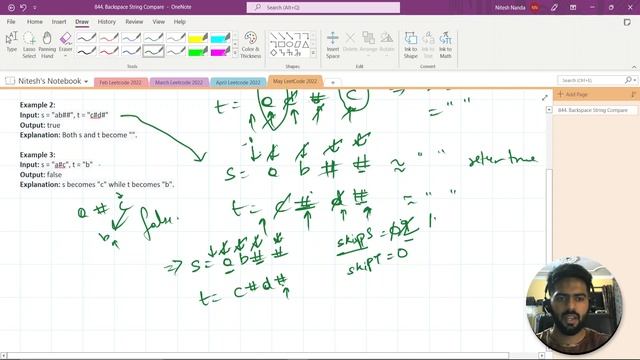Viewport: 640px width, 360px height.
Task: Pick the top-row black pen
Action: (87, 38)
